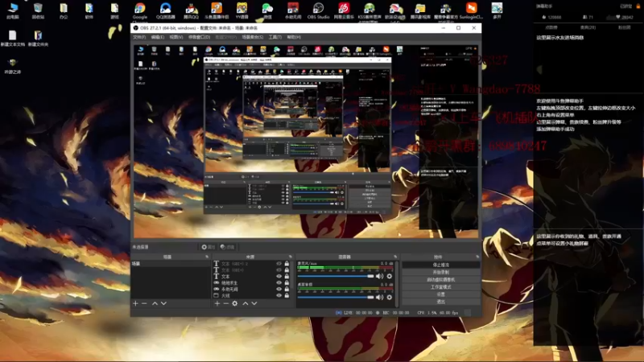This screenshot has width=644, height=362.
Task: Open the 麦克风/Aux audio settings gear
Action: pyautogui.click(x=390, y=276)
